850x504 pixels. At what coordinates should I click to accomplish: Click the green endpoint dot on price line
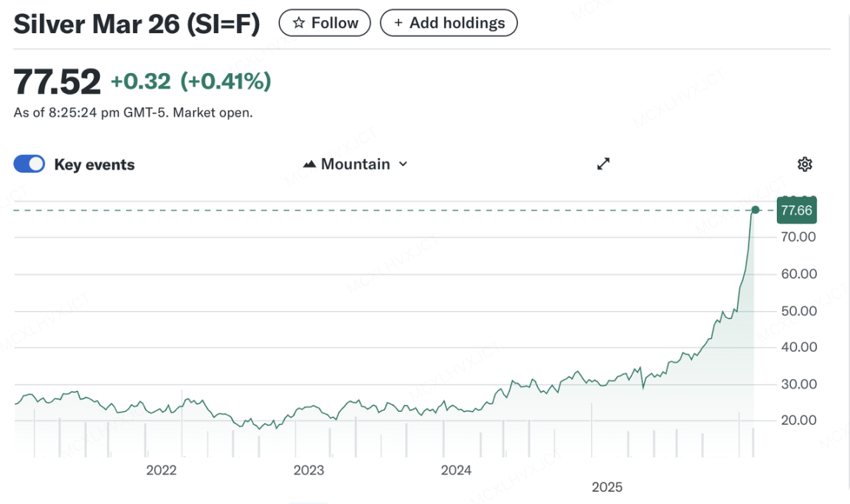(755, 210)
